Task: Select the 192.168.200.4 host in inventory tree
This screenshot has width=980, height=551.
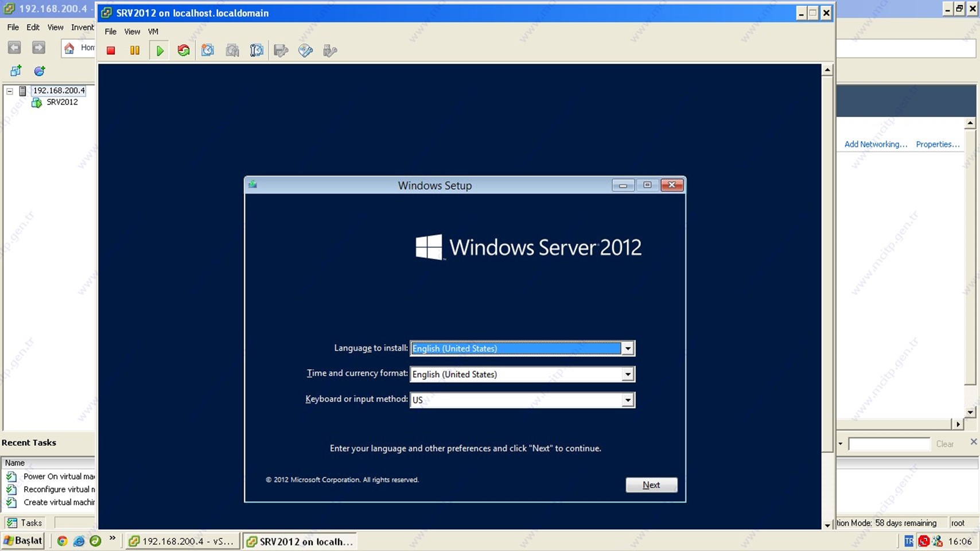Action: click(x=59, y=90)
